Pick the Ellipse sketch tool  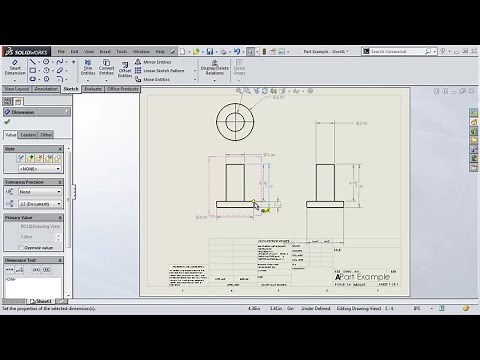(x=60, y=70)
